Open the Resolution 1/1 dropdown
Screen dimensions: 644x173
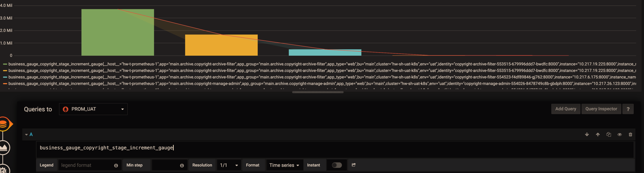tap(229, 165)
